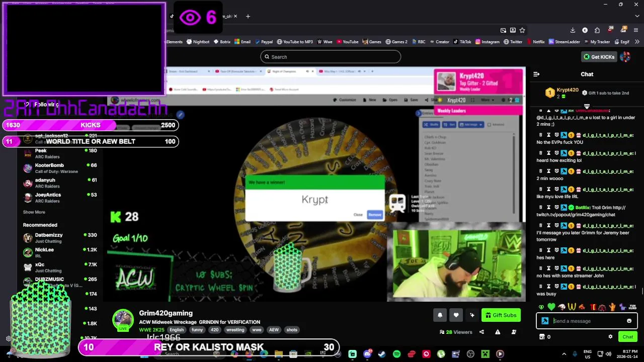Click the McDonald's M emote above the chat box
Image resolution: width=644 pixels, height=362 pixels.
point(572,307)
